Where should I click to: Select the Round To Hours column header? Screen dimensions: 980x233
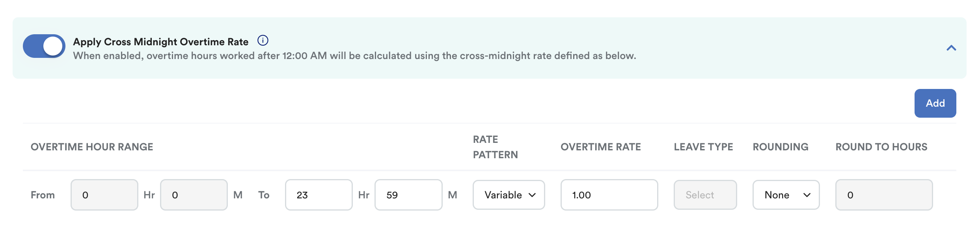pos(881,147)
